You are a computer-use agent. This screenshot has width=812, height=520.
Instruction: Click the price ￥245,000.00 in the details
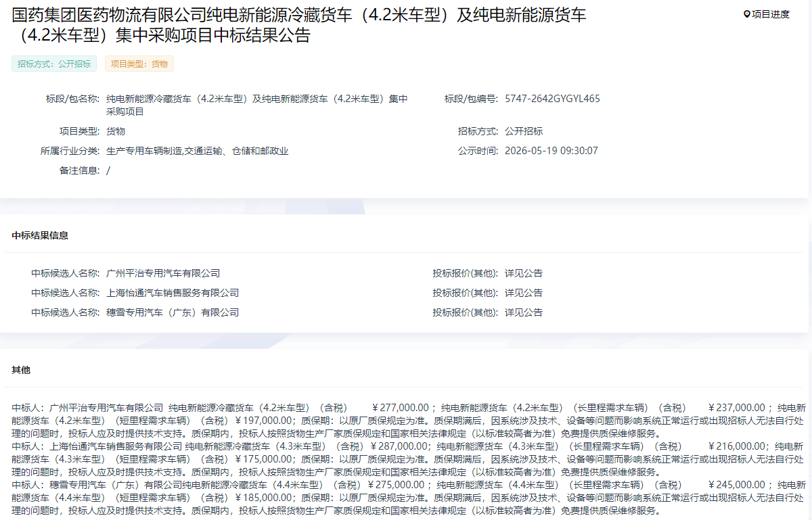tap(736, 485)
